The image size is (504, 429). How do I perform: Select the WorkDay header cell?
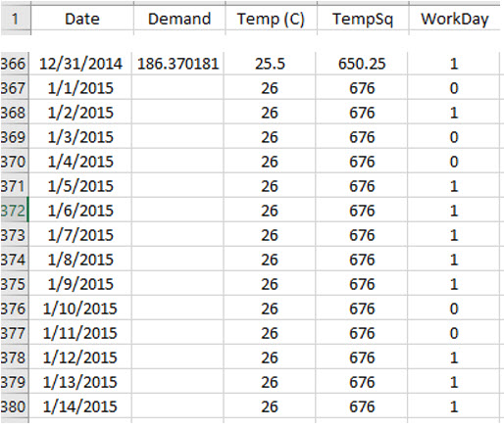click(455, 19)
